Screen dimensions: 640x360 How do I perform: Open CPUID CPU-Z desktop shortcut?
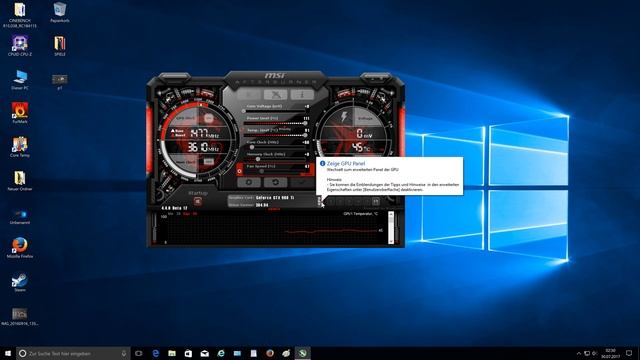tap(20, 46)
